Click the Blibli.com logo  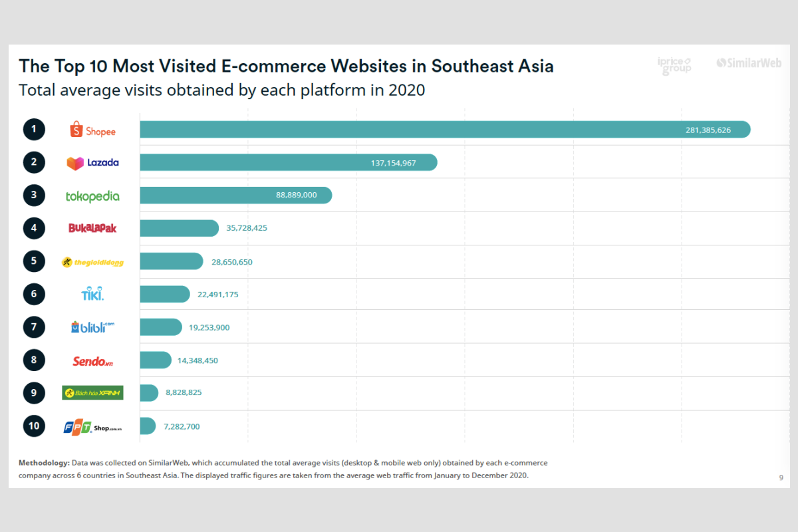point(92,327)
